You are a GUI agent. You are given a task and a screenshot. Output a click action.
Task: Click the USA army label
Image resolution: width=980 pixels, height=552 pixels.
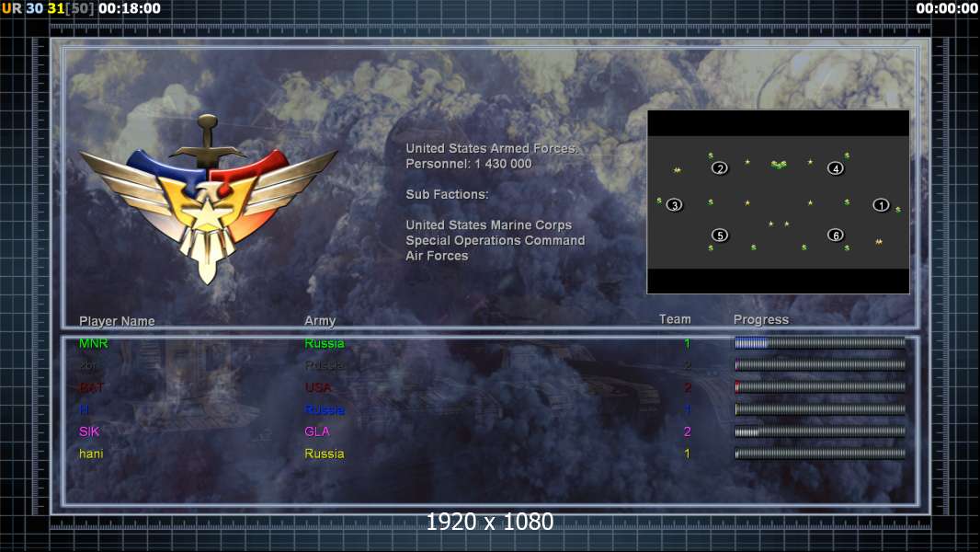(318, 387)
